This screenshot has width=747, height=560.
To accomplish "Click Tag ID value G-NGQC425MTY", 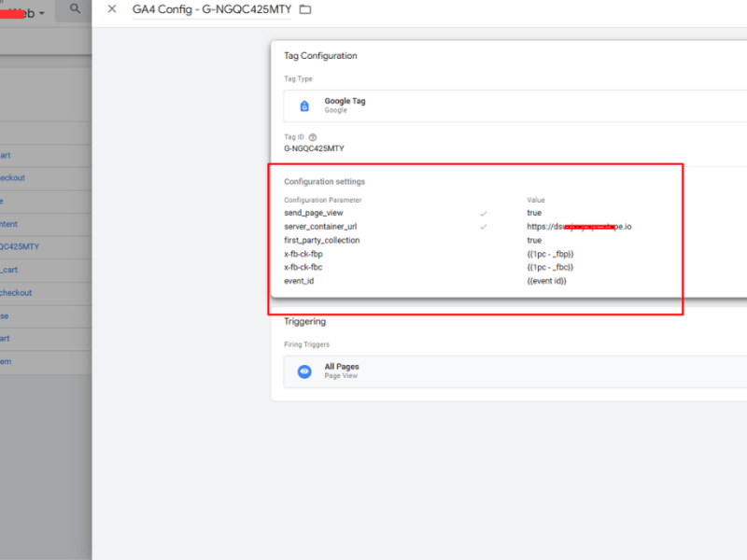I will pyautogui.click(x=314, y=148).
